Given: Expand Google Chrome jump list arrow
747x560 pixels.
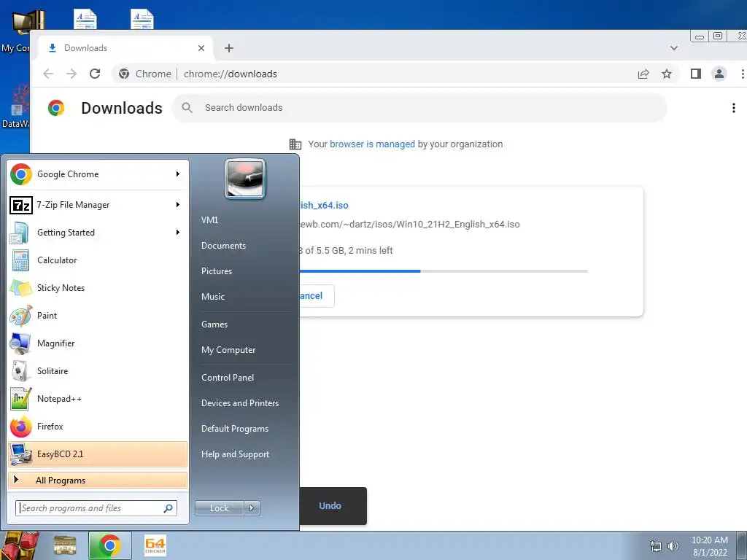Looking at the screenshot, I should click(x=178, y=174).
